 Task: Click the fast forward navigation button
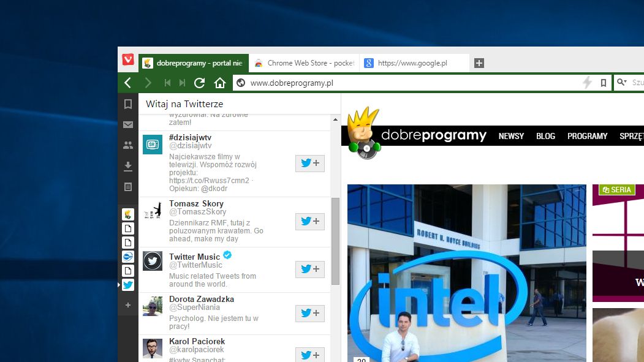183,83
